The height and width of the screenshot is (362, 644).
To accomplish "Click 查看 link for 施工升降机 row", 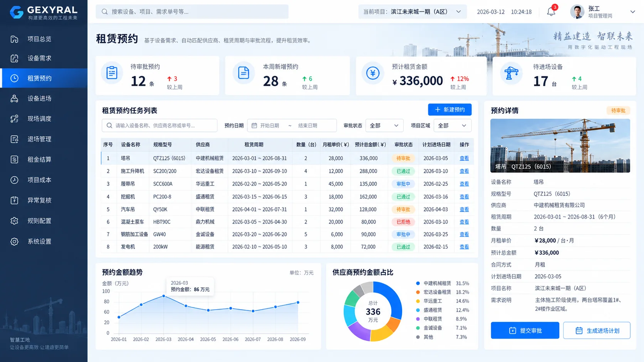I will pos(464,171).
